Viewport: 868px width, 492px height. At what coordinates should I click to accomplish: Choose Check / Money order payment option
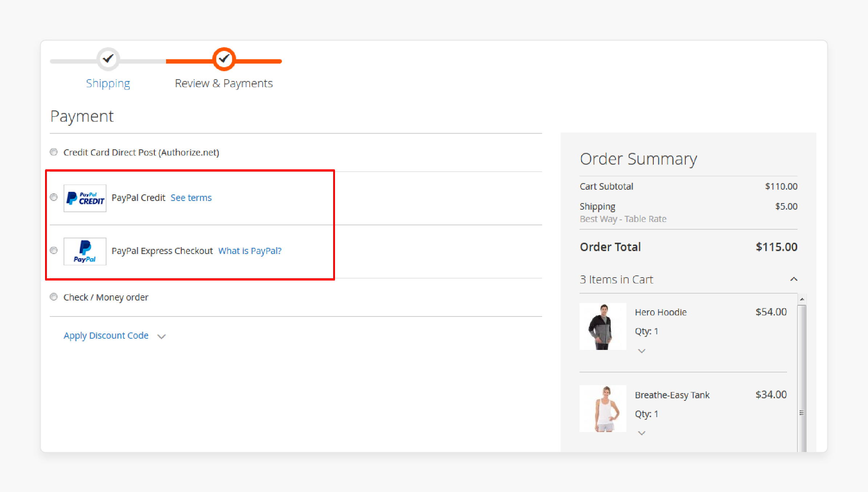[x=53, y=297]
